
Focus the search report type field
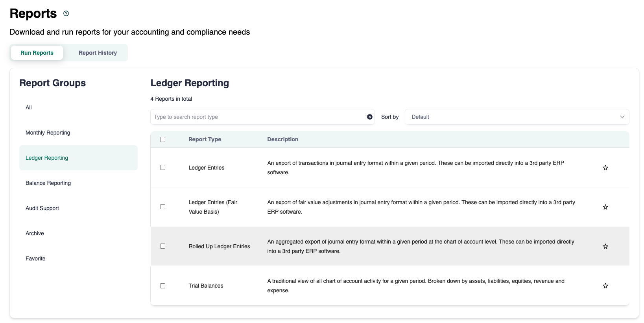(x=258, y=117)
